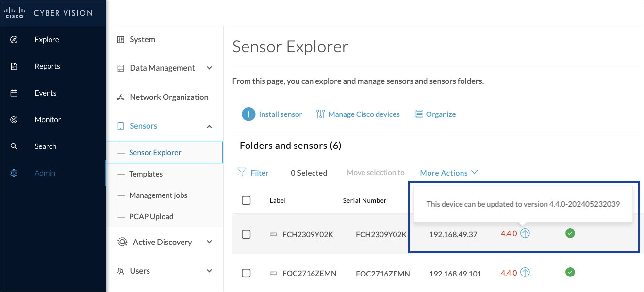Open Events calendar icon in sidebar
644x292 pixels.
(x=14, y=93)
